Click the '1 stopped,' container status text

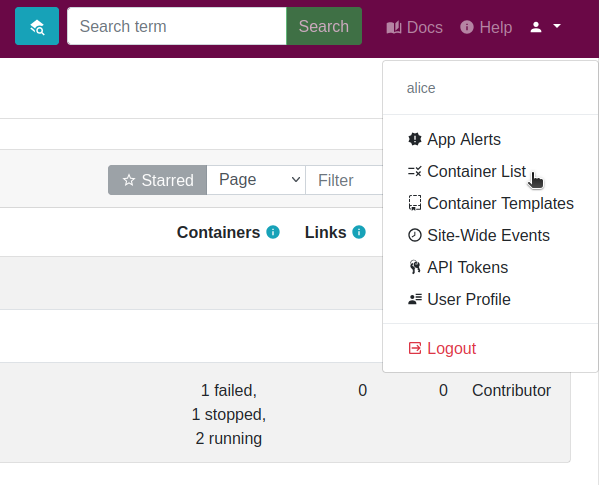(229, 414)
